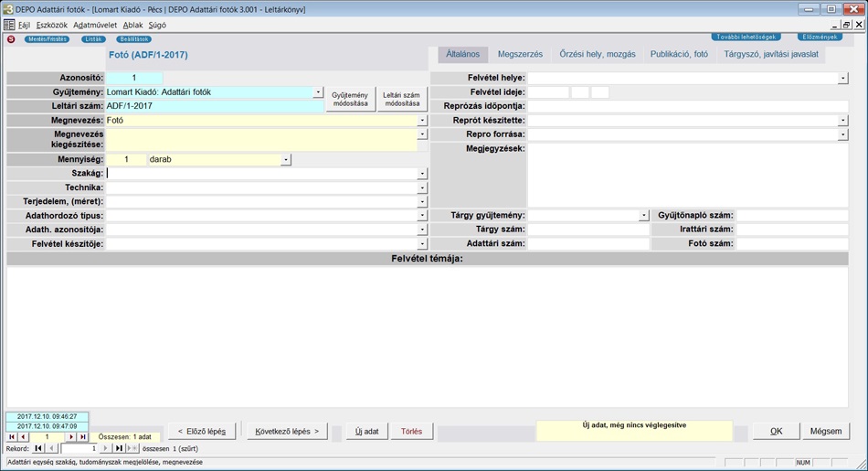
Task: Click first-record button in Rekord navigator
Action: [x=38, y=449]
